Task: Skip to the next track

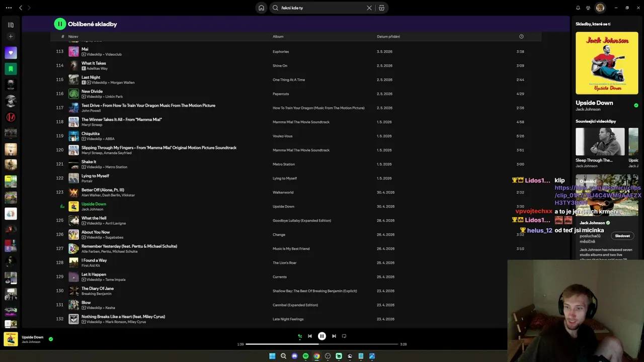Action: click(x=334, y=336)
